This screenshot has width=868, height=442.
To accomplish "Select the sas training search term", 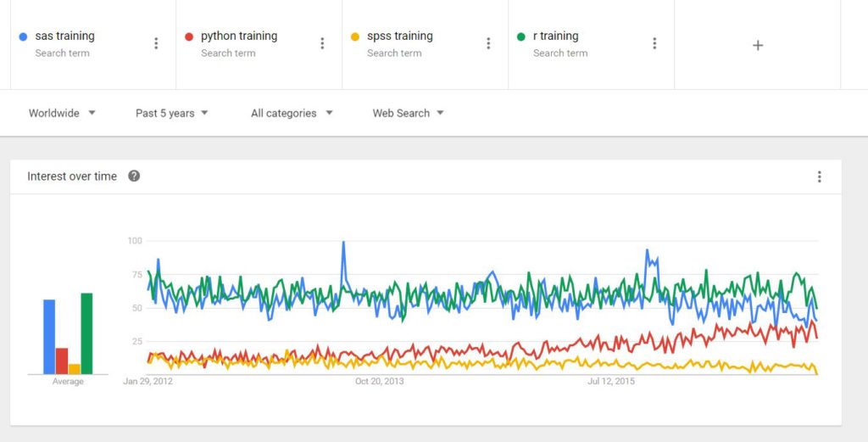I will (x=64, y=36).
